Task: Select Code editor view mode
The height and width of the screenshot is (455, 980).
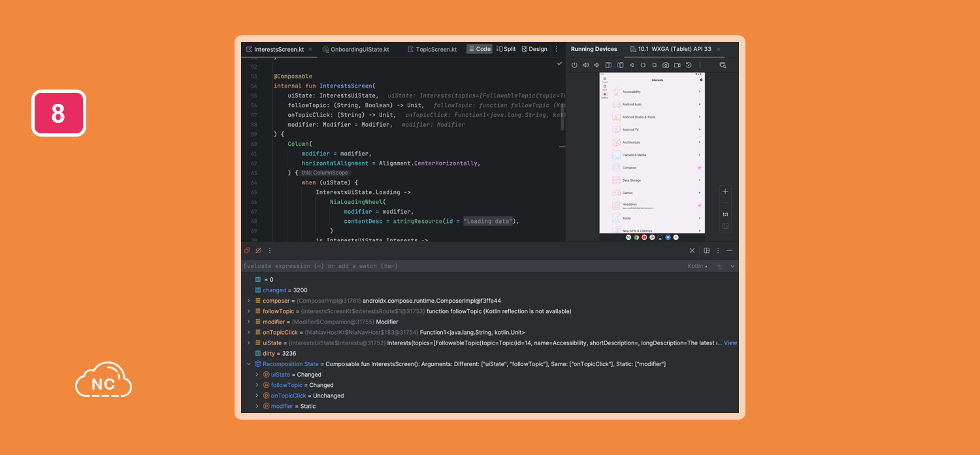Action: click(x=480, y=49)
